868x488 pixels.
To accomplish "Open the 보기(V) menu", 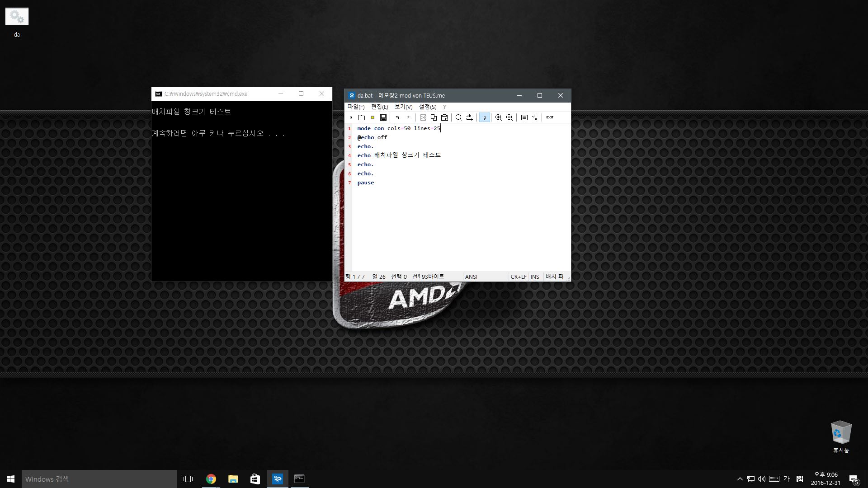I will 403,107.
